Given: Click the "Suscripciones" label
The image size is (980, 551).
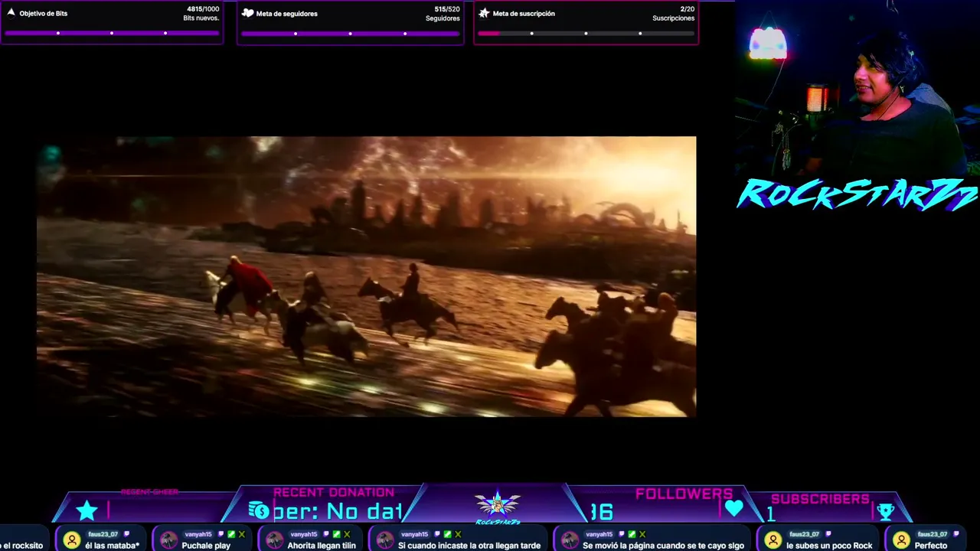Looking at the screenshot, I should click(674, 18).
